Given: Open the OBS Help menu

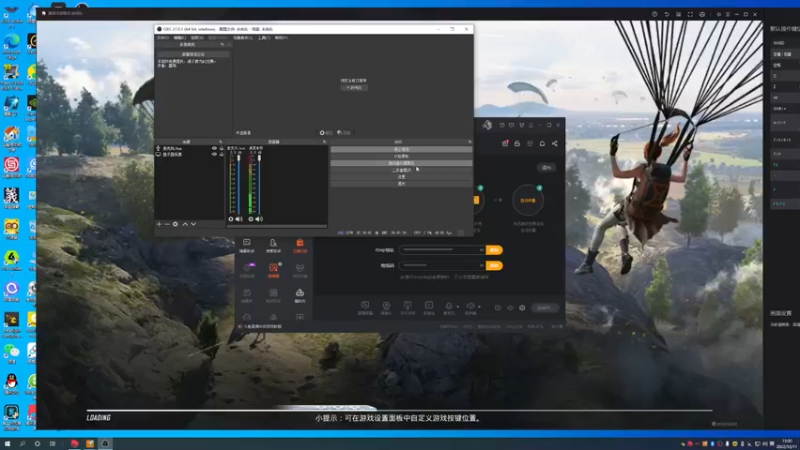Looking at the screenshot, I should coord(281,38).
